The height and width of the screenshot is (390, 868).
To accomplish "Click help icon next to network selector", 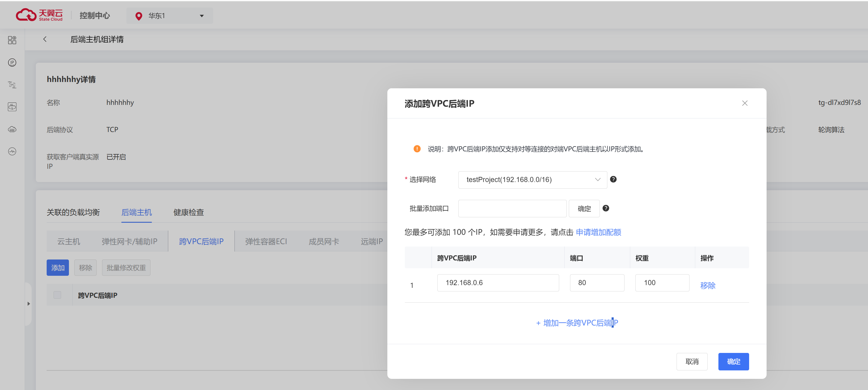I will pos(613,180).
